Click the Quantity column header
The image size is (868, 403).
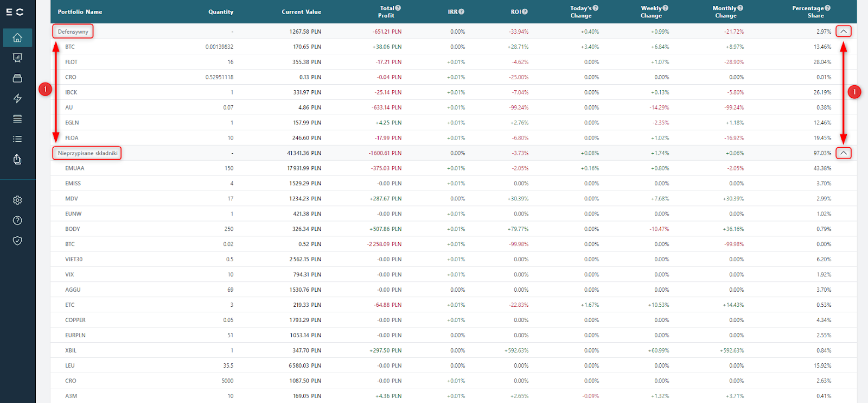coord(221,12)
